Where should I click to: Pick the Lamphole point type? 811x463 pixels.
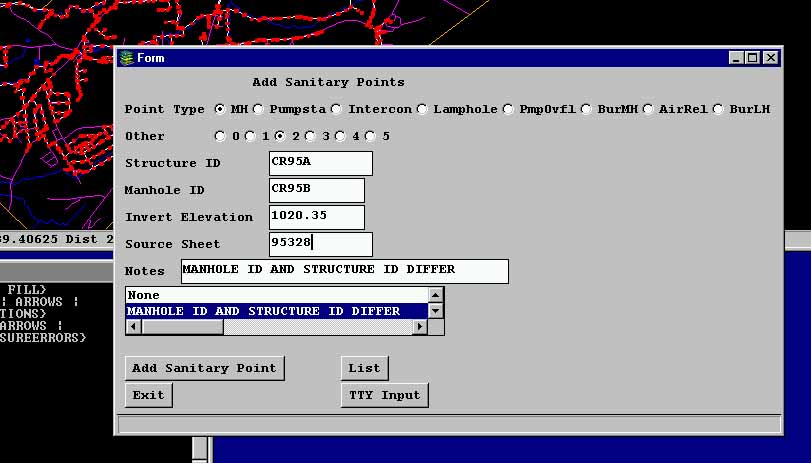422,109
